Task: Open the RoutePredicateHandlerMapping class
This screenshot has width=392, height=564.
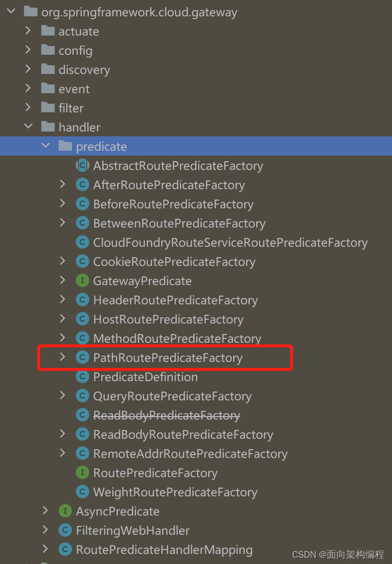Action: (x=164, y=549)
